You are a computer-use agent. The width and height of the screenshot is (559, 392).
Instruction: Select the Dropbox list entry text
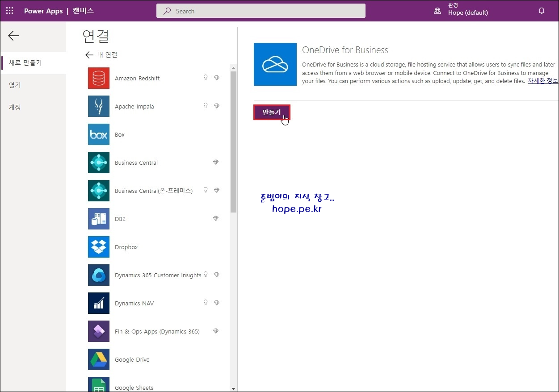click(126, 247)
